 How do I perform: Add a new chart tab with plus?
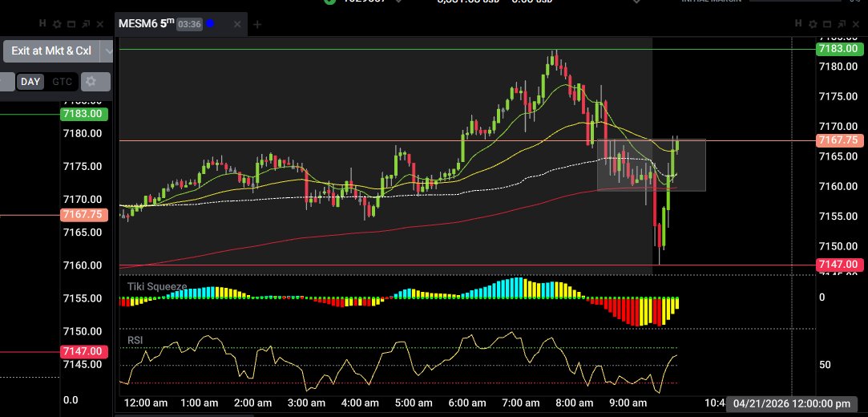click(x=257, y=24)
